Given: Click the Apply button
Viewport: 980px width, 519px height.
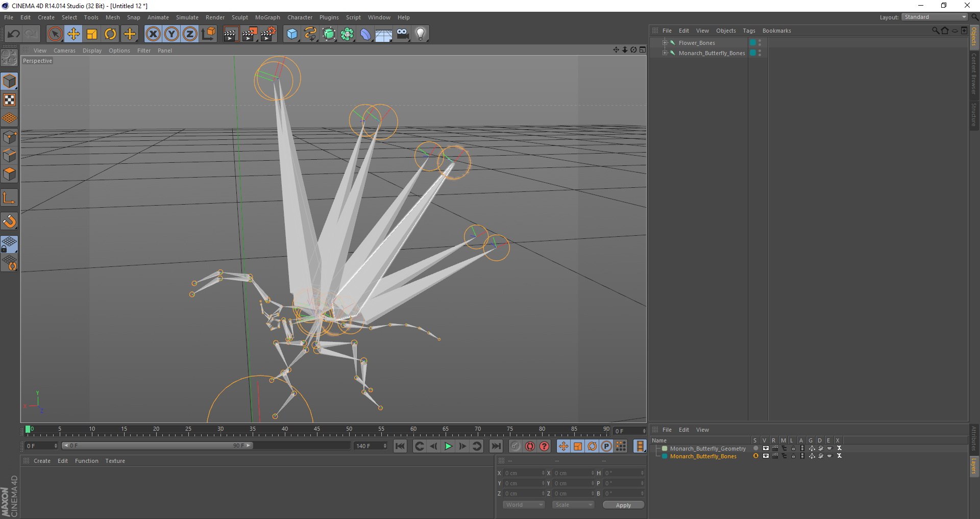Looking at the screenshot, I should coord(623,505).
